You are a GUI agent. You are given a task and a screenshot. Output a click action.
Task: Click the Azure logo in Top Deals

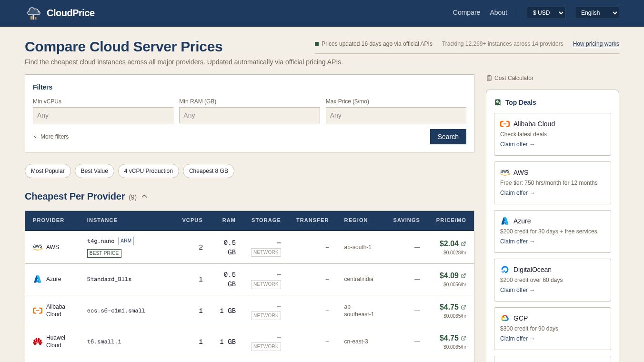pyautogui.click(x=505, y=221)
